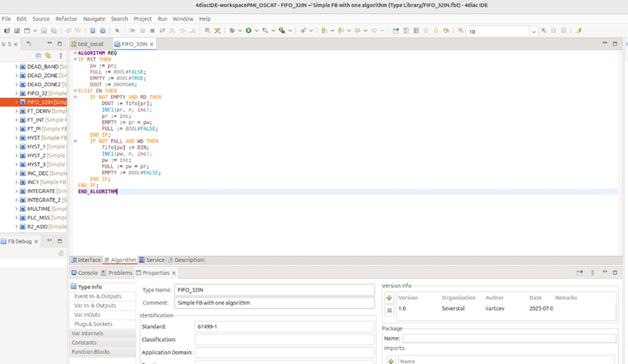The image size is (628, 364).
Task: Click the green Run launch icon
Action: point(248,31)
